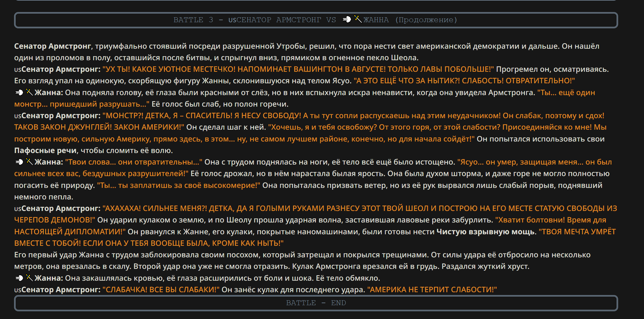Click the dash emoji on the 'Она закашлялась кровью' line

19,278
